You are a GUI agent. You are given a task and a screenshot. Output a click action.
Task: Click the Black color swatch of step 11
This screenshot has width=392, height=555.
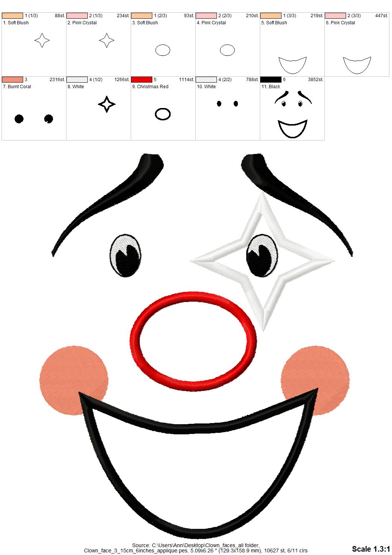271,80
